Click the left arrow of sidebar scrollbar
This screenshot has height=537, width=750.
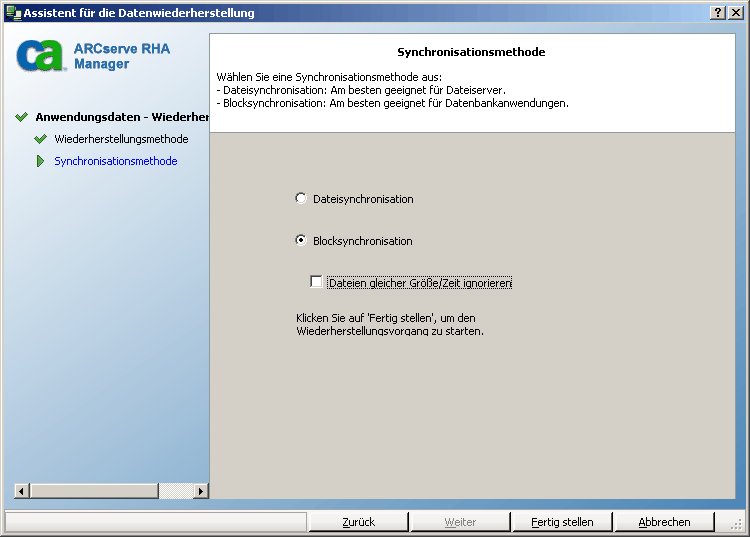pyautogui.click(x=22, y=491)
